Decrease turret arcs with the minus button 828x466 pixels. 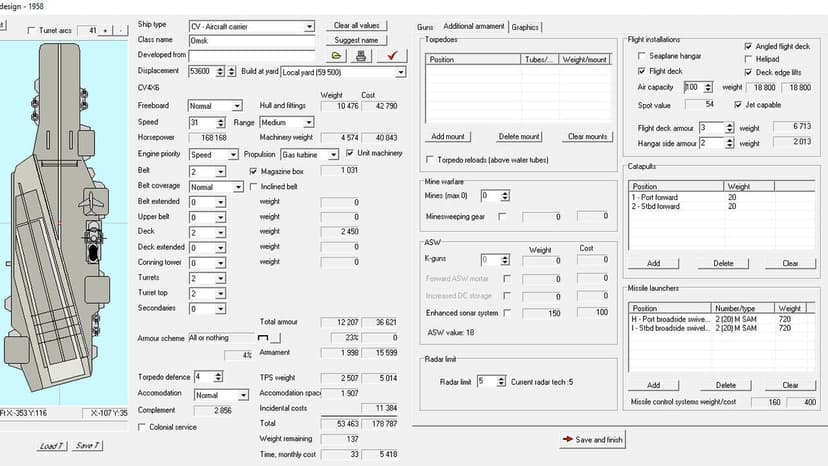tap(121, 31)
